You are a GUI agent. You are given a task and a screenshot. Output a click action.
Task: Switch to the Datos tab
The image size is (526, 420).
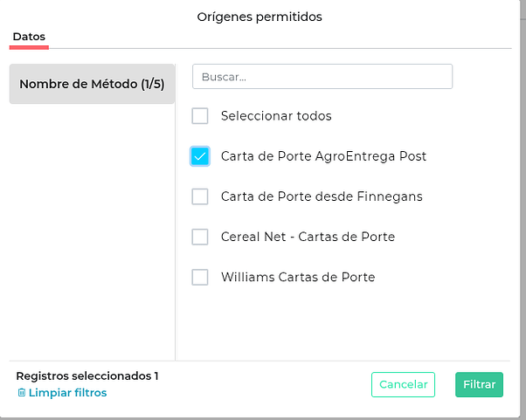coord(29,37)
